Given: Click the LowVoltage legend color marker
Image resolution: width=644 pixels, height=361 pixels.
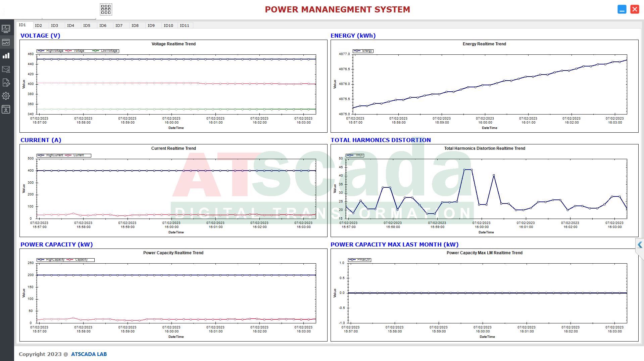Looking at the screenshot, I should [x=96, y=51].
